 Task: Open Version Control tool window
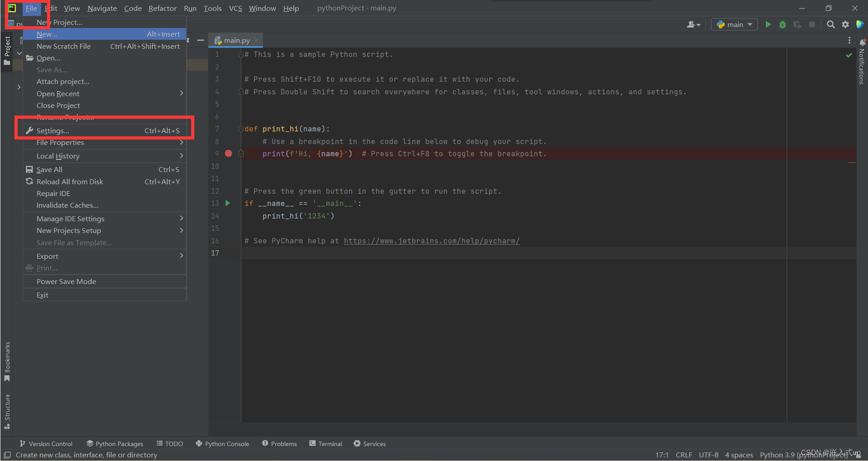click(46, 444)
